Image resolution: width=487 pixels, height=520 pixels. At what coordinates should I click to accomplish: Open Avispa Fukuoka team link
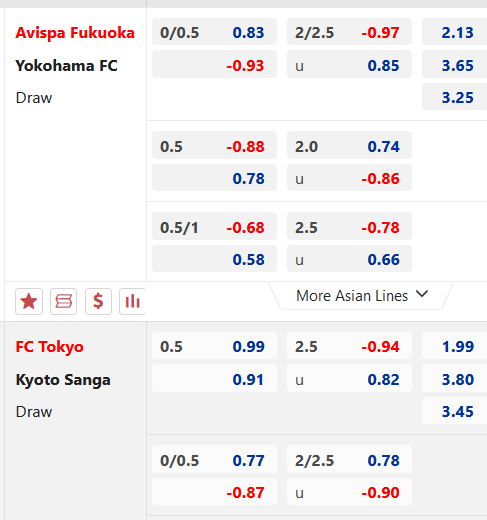75,33
